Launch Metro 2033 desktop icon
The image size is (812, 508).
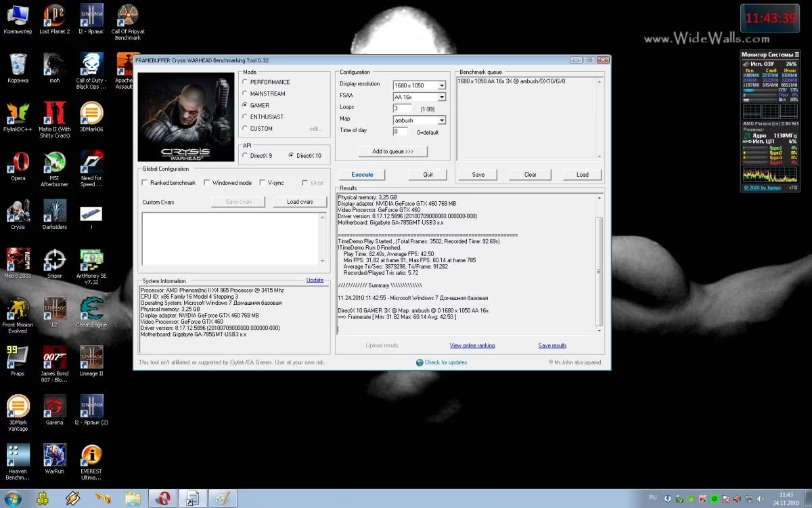[x=18, y=260]
